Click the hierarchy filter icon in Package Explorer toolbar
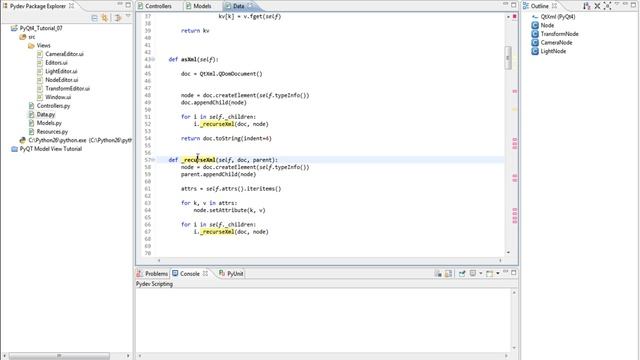 [x=118, y=18]
